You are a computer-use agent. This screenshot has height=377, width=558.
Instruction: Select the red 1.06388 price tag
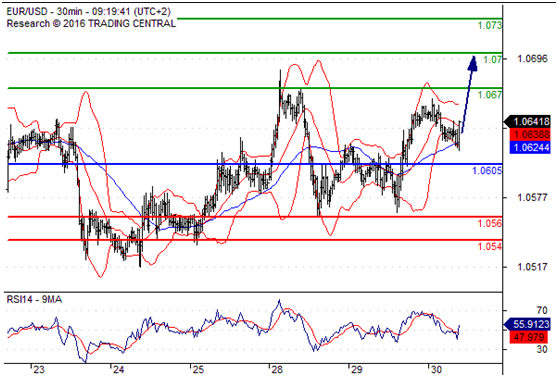(x=530, y=135)
